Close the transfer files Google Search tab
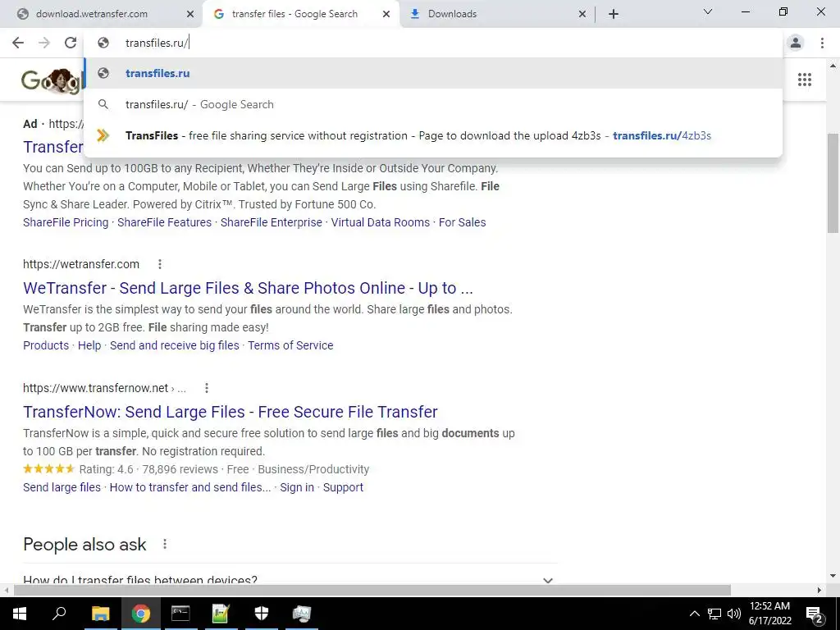840x630 pixels. tap(386, 15)
